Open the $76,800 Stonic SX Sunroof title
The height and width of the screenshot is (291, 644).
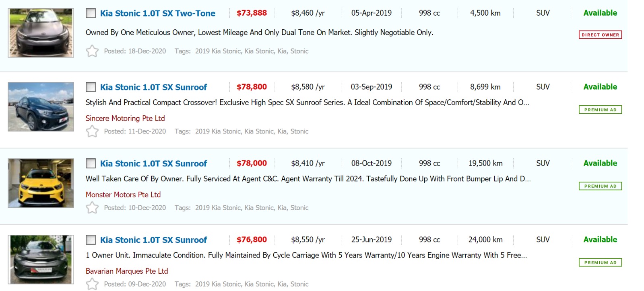point(153,240)
